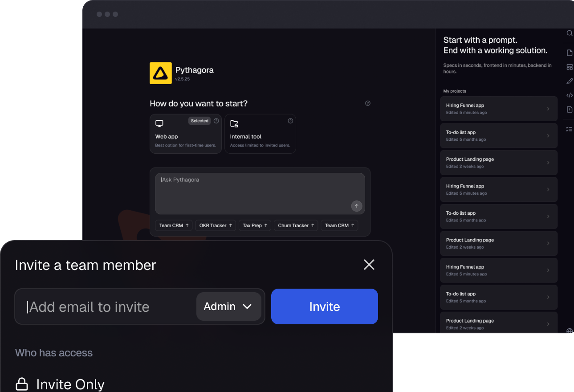Screen dimensions: 574x392
Task: Click the blue Invite button
Action: 325,306
